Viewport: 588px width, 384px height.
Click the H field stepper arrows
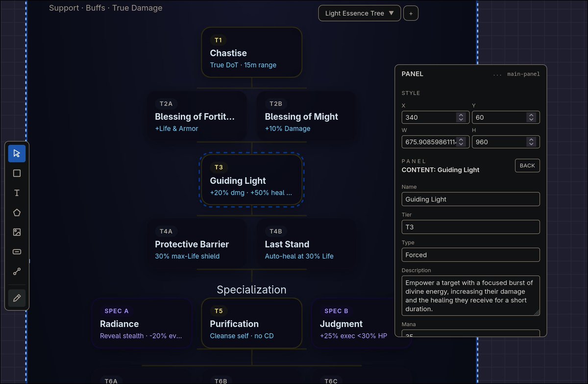531,142
